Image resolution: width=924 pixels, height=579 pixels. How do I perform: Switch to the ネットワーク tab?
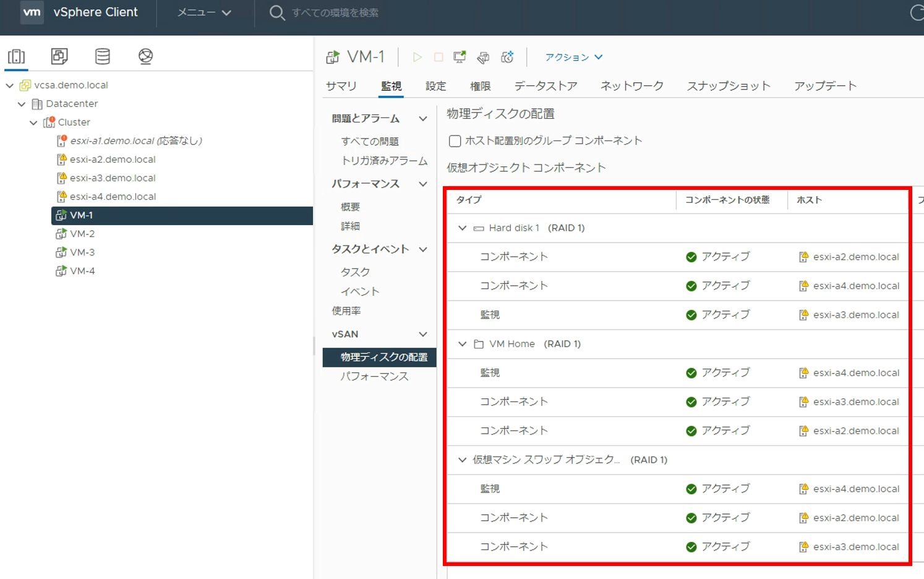632,86
